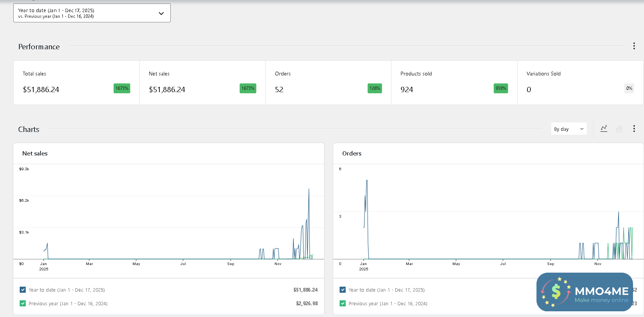Open the Orders performance card
This screenshot has height=317, width=644.
pos(328,83)
